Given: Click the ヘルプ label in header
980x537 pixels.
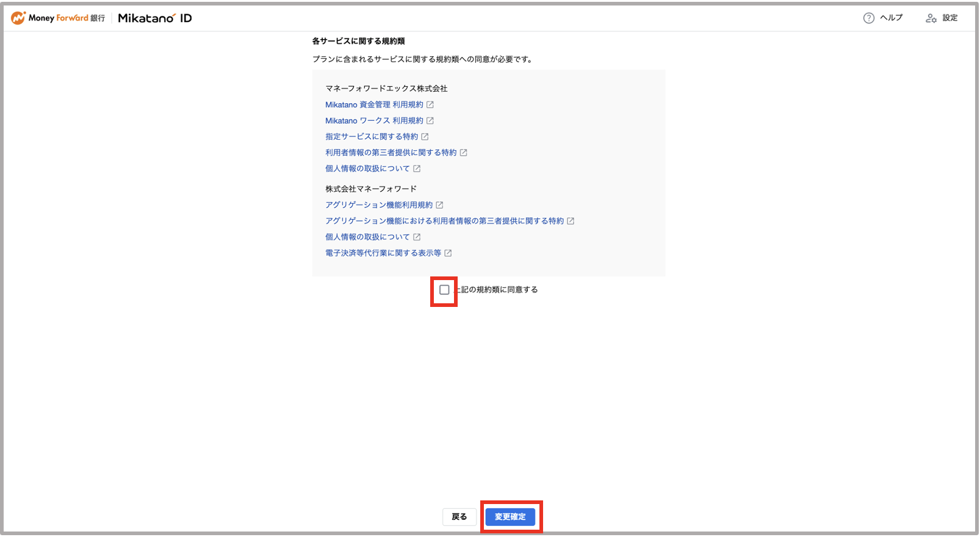Looking at the screenshot, I should [x=892, y=18].
